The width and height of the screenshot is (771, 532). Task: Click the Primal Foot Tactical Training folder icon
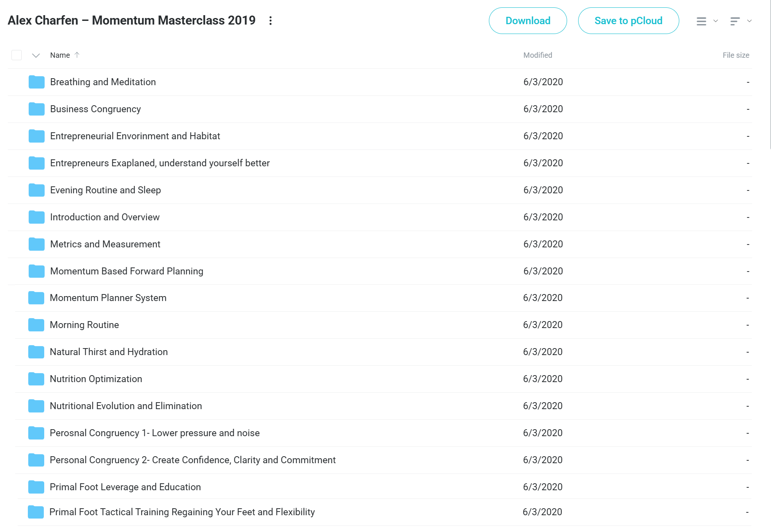(x=36, y=512)
